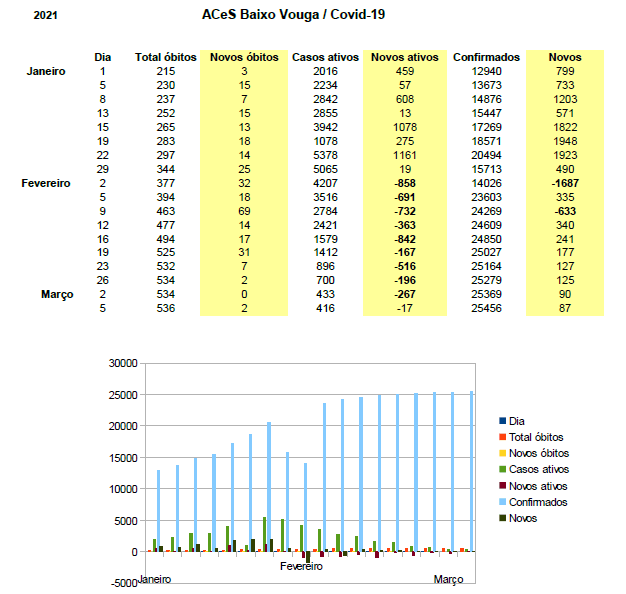Click the Novos legend swatch
Viewport: 626px width, 594px height.
[x=503, y=518]
